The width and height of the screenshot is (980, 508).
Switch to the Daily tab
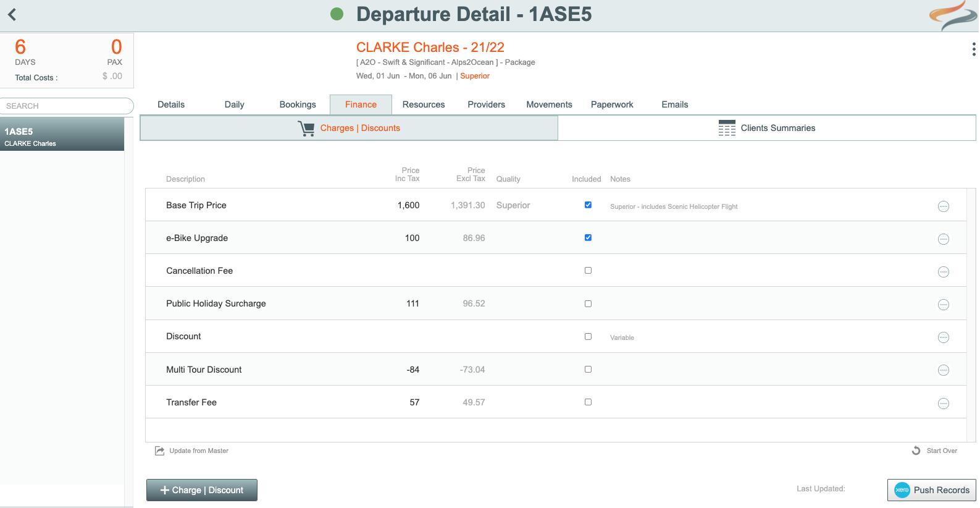tap(234, 104)
